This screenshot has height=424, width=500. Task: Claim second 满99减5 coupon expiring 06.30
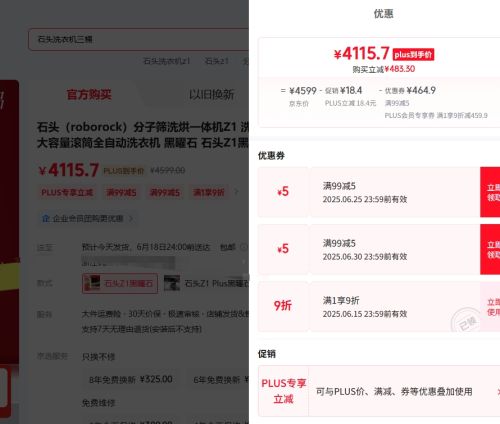click(x=490, y=249)
